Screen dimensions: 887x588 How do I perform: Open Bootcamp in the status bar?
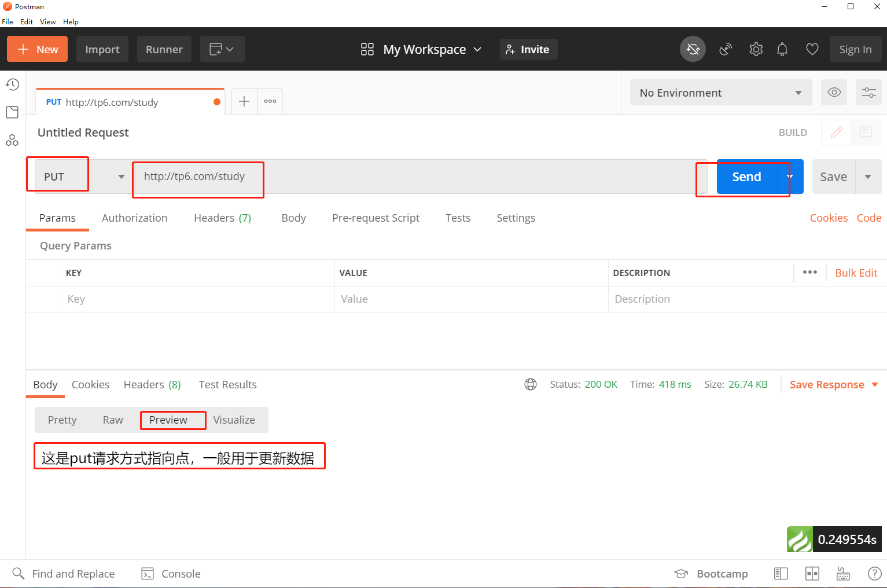click(711, 574)
